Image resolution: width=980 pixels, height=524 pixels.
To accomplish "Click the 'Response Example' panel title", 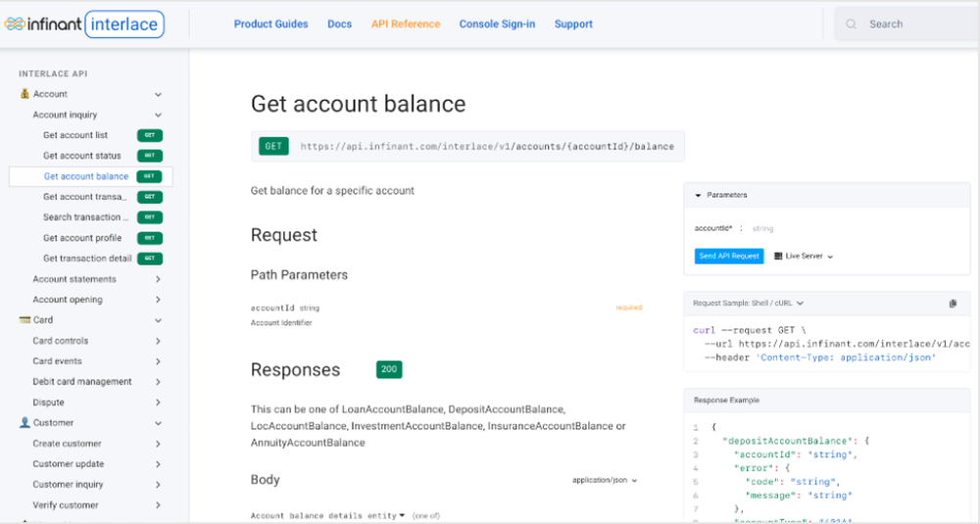I will tap(726, 401).
